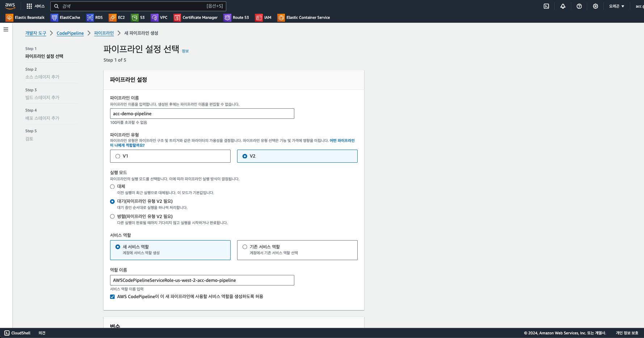This screenshot has height=338, width=644.
Task: Open Certificate Manager shortcut icon
Action: click(177, 17)
